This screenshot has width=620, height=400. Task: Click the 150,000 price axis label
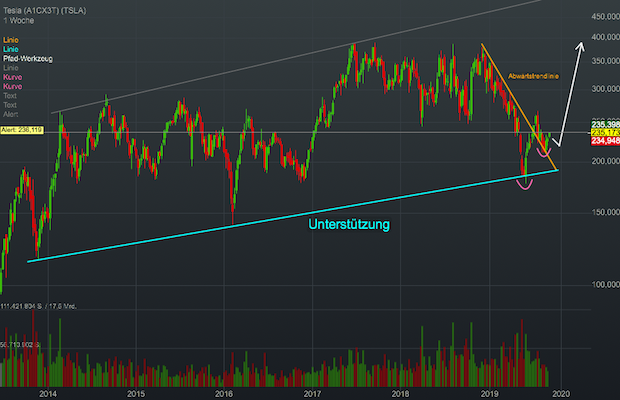605,212
